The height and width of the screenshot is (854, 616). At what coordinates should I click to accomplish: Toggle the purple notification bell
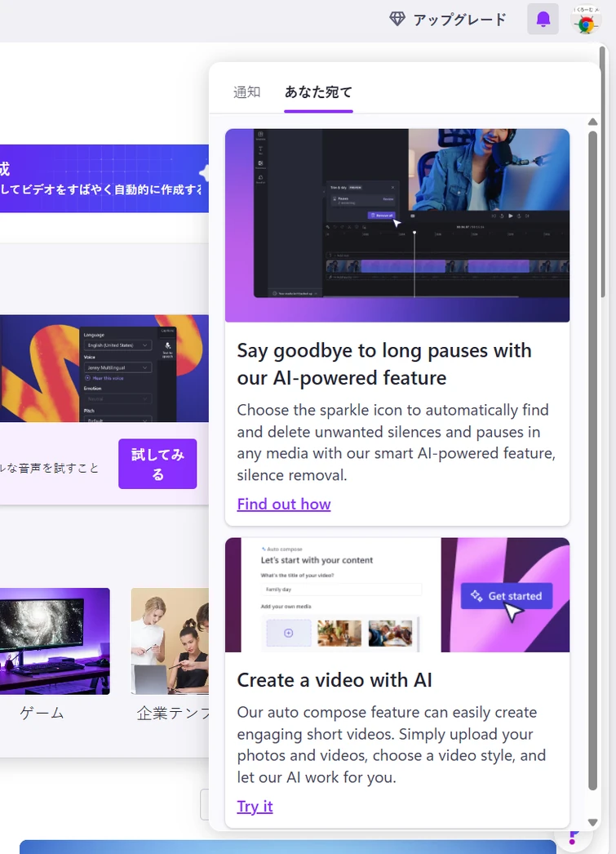[543, 19]
